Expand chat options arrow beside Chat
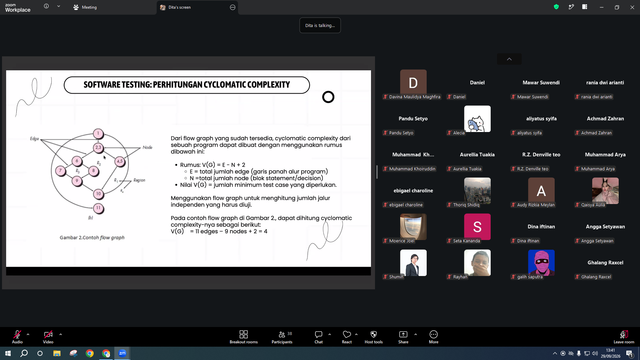 click(329, 334)
